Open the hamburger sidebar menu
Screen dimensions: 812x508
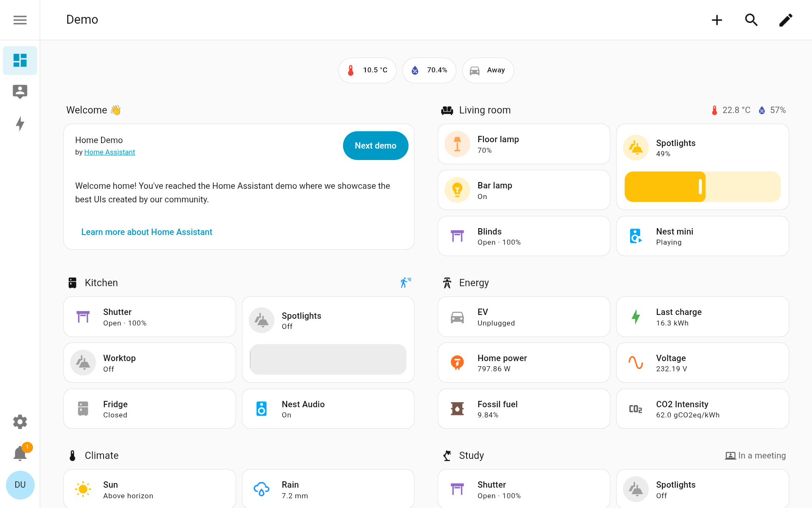[20, 20]
